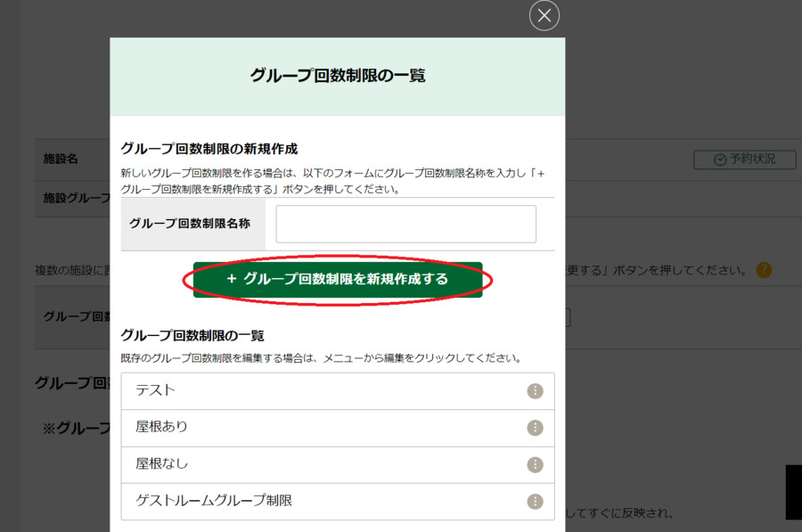Viewport: 802px width, 532px height.
Task: Click the グループ回数制限名称 field label
Action: point(190,224)
